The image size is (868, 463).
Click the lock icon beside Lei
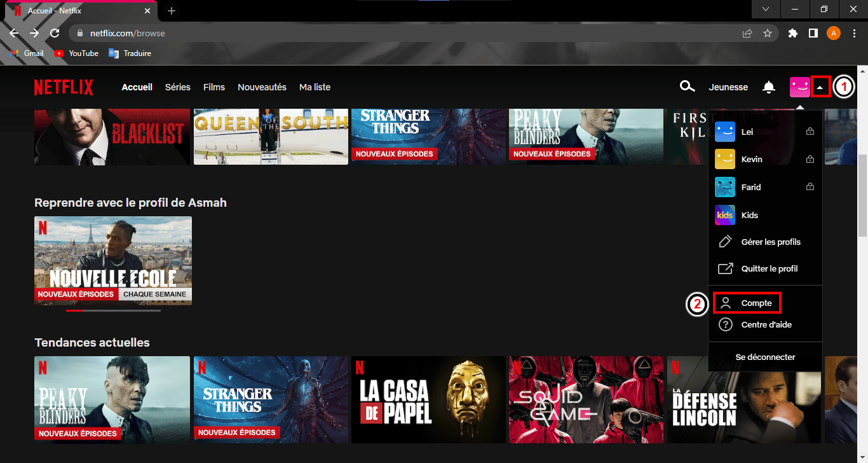click(810, 132)
